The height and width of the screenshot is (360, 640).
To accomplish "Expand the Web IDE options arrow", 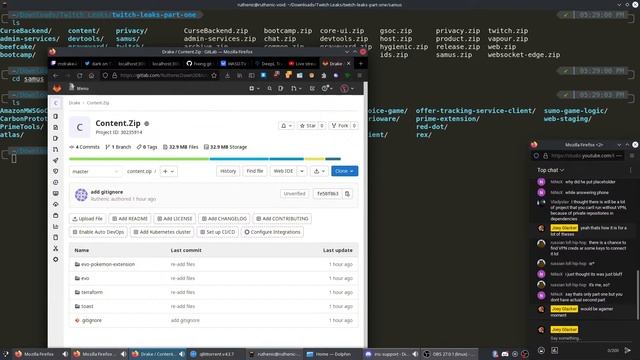I will point(302,171).
